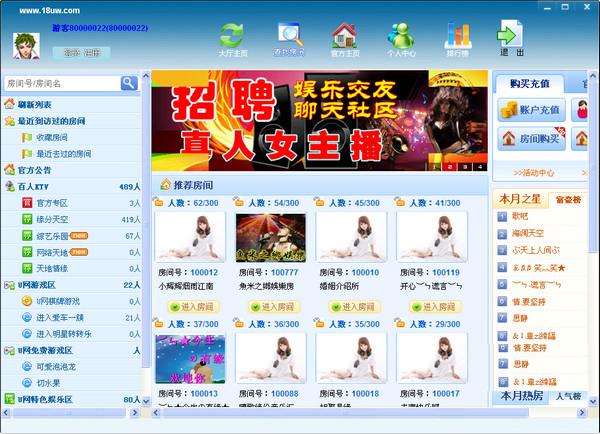This screenshot has height=434, width=600.
Task: Click the sidebar vertical scrollbar up arrow
Action: click(146, 75)
